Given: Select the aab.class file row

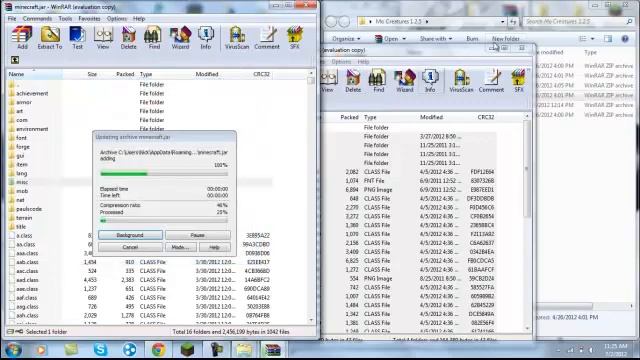Looking at the screenshot, I should (x=140, y=262).
